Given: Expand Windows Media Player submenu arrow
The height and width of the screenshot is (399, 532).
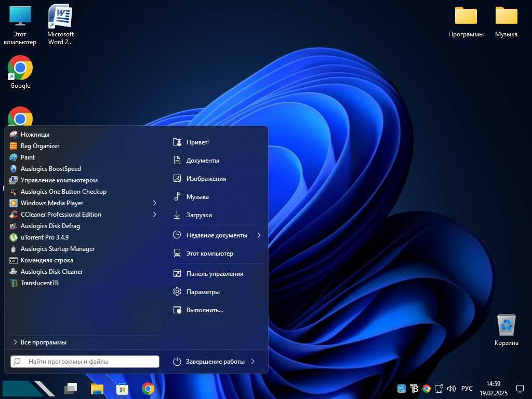Looking at the screenshot, I should coord(154,203).
